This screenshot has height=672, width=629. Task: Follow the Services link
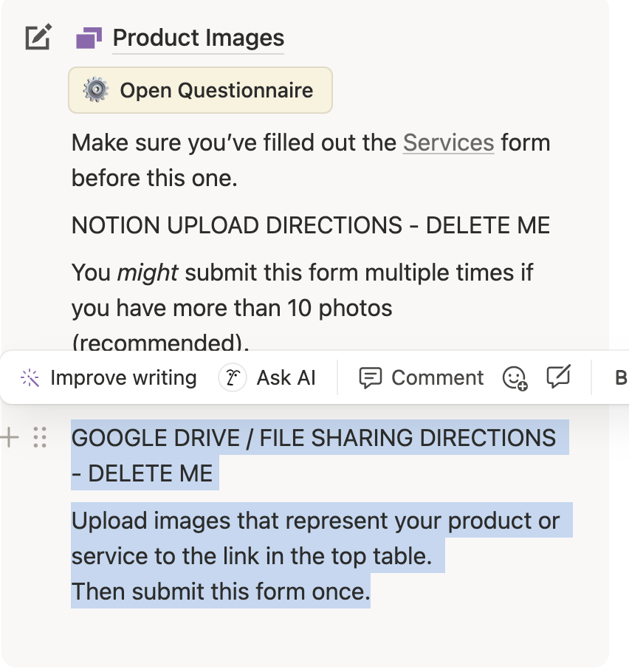(448, 142)
